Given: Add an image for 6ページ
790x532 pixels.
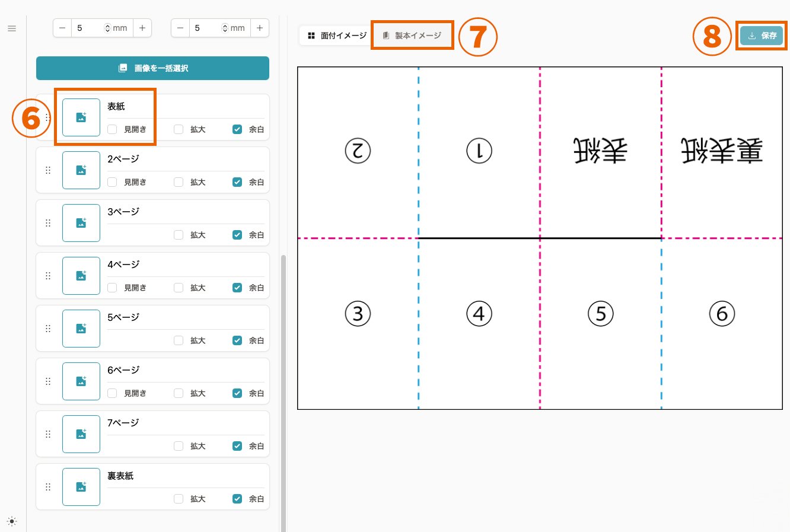Looking at the screenshot, I should click(x=81, y=381).
